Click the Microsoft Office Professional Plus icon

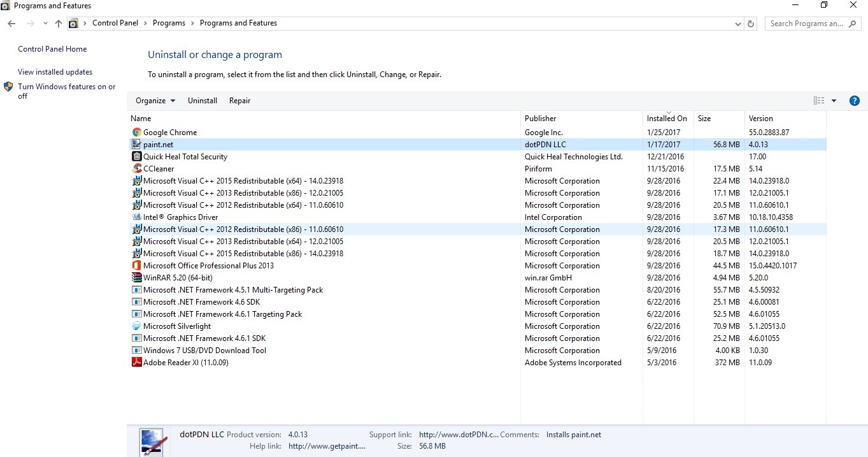point(136,266)
